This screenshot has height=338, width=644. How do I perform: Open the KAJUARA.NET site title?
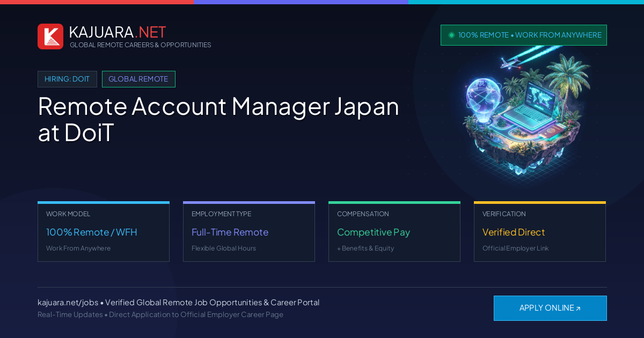click(118, 32)
